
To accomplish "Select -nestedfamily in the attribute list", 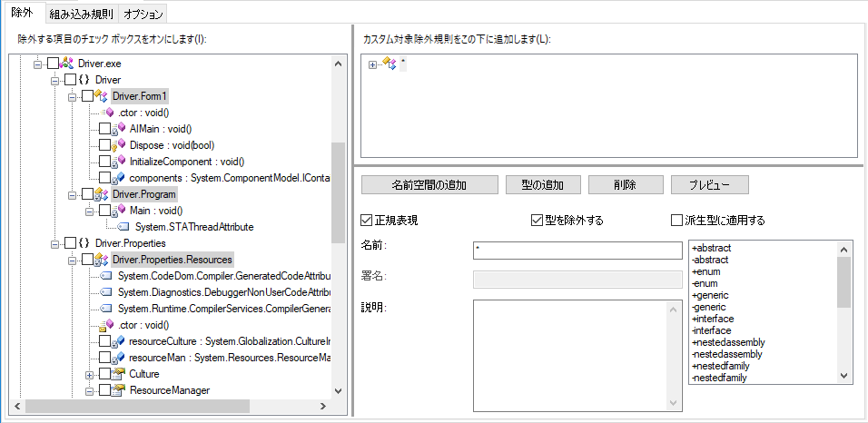I will coord(719,379).
